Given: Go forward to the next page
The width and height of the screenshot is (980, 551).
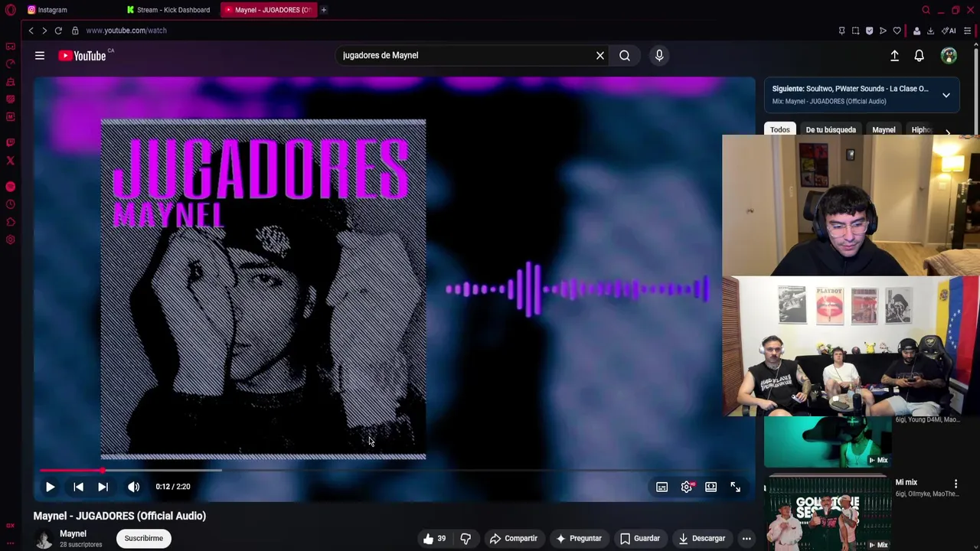Looking at the screenshot, I should (x=44, y=31).
